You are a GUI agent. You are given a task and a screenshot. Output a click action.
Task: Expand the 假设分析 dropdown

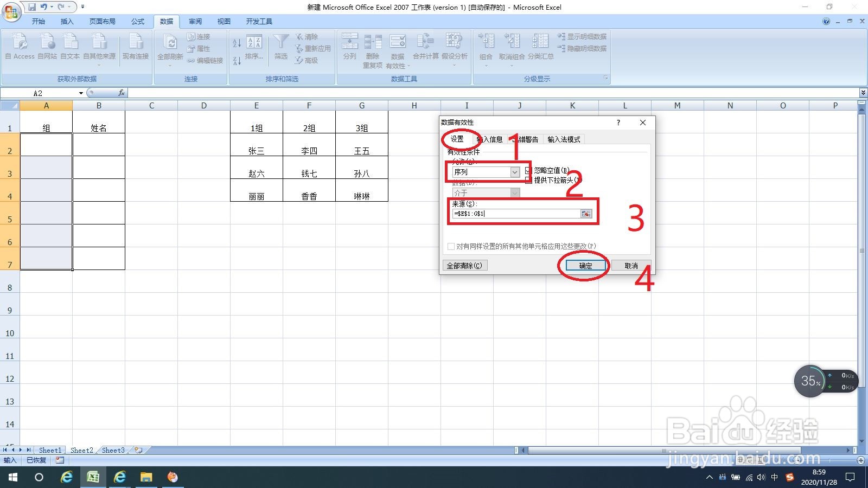(x=454, y=65)
